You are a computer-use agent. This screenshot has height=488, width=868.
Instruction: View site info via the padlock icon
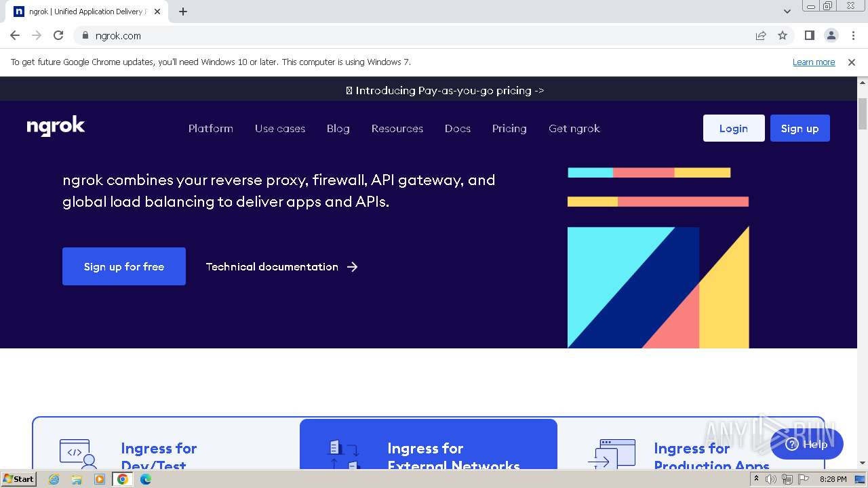(85, 35)
